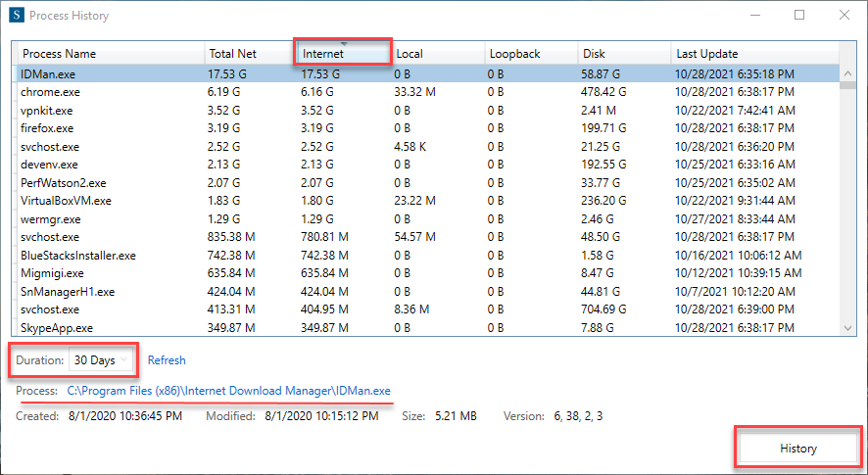Select the PerfWatson2.exe row
Image resolution: width=868 pixels, height=475 pixels.
click(x=425, y=183)
